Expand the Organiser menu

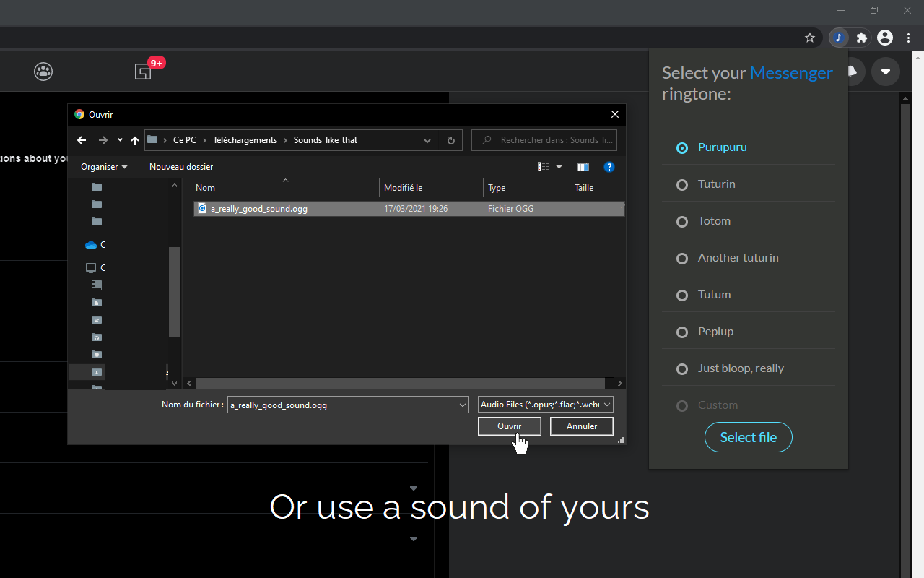(103, 167)
